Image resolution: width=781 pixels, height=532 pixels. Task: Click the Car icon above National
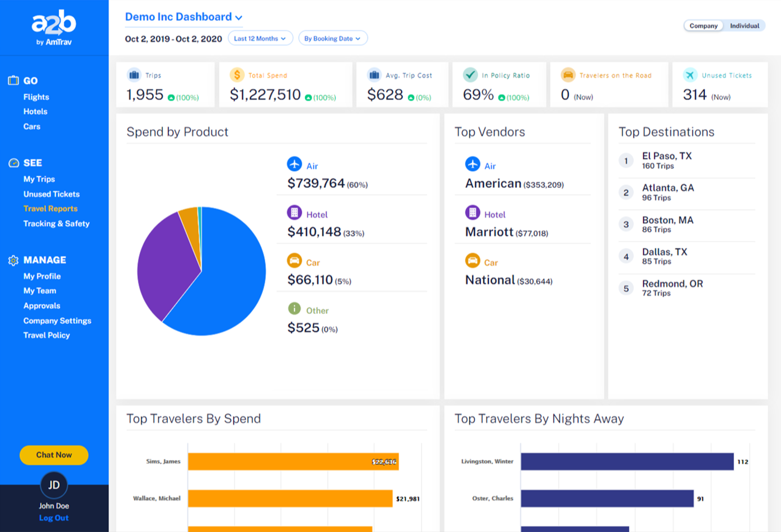tap(472, 261)
